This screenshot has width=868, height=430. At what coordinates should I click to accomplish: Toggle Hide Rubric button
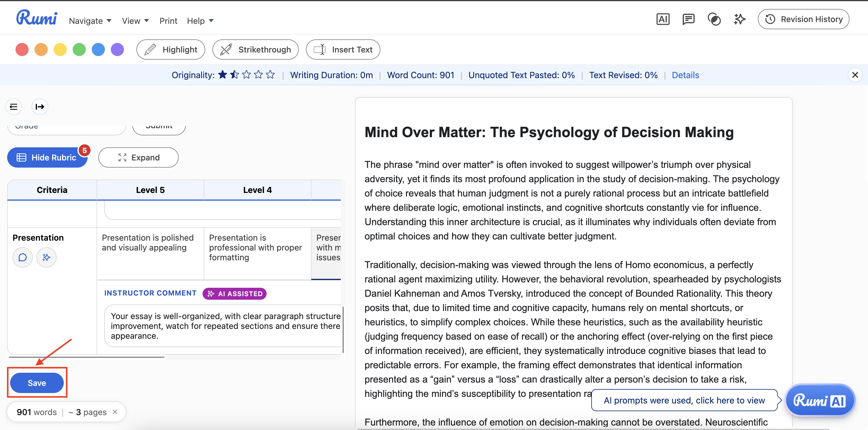tap(47, 157)
